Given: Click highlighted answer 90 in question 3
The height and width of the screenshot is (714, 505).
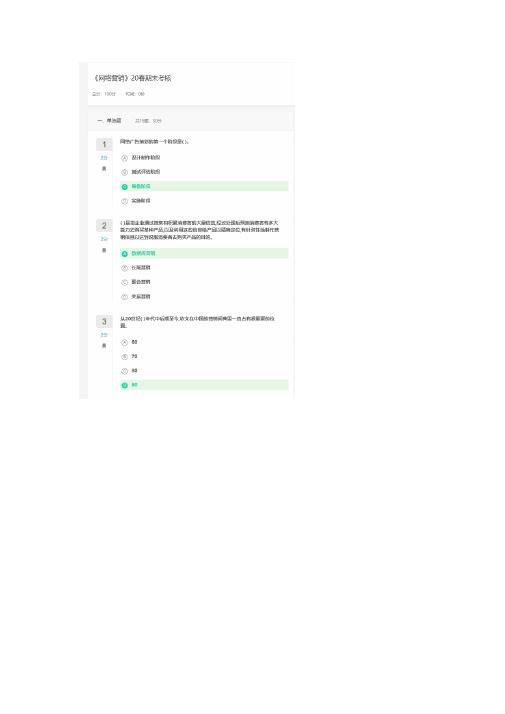Looking at the screenshot, I should point(204,385).
